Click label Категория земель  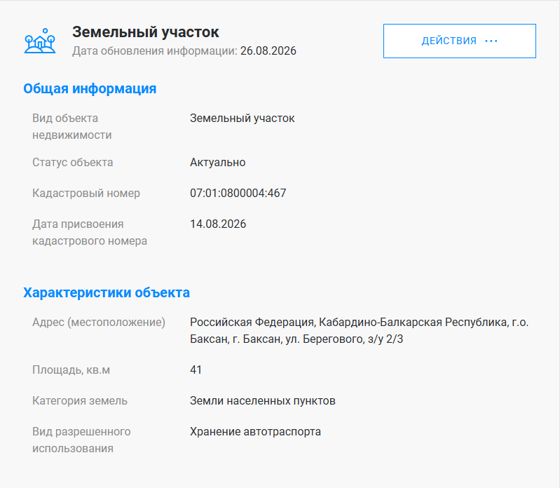tap(80, 400)
